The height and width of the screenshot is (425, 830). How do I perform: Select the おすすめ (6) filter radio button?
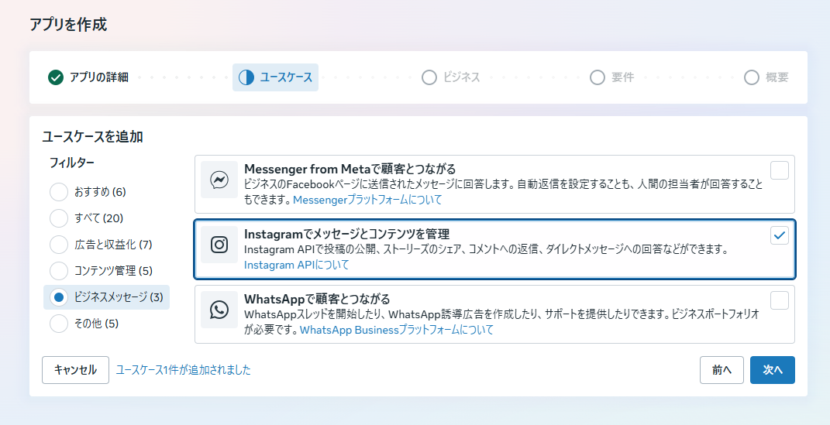[x=59, y=192]
